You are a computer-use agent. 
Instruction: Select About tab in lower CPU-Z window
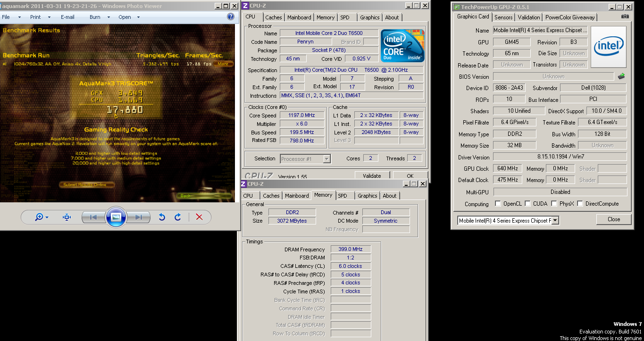click(390, 196)
